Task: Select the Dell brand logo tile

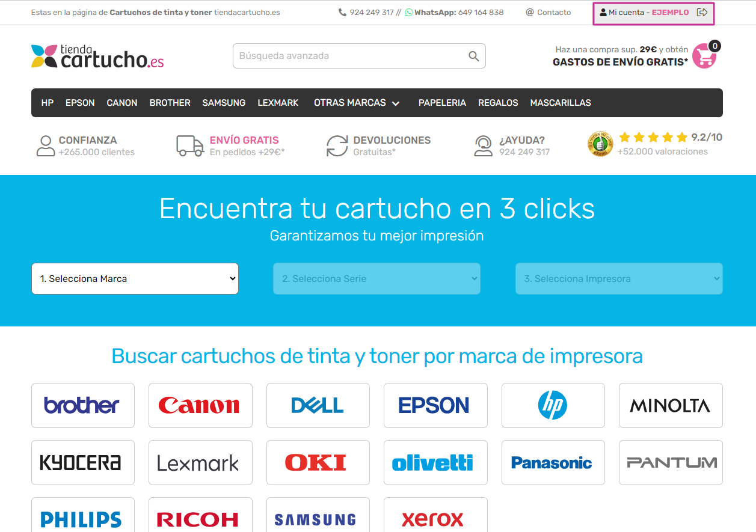Action: click(x=318, y=405)
